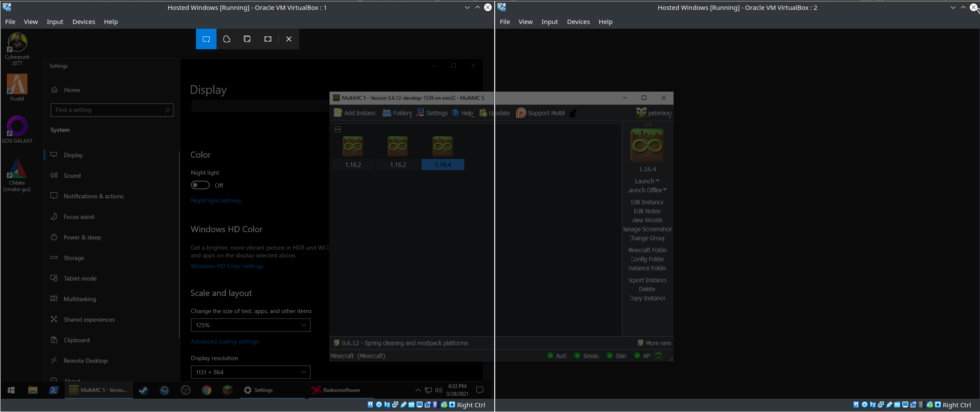Enable the Night light toggle
980x412 pixels.
pos(200,185)
